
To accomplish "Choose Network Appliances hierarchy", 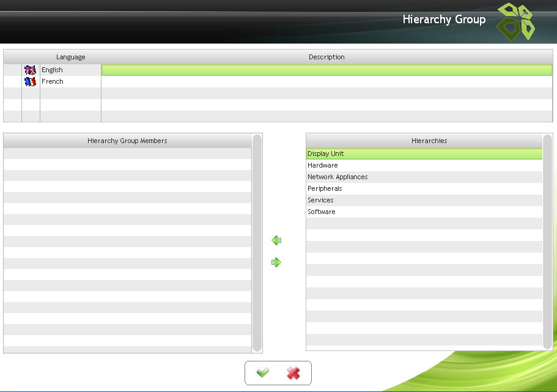I will pos(338,177).
